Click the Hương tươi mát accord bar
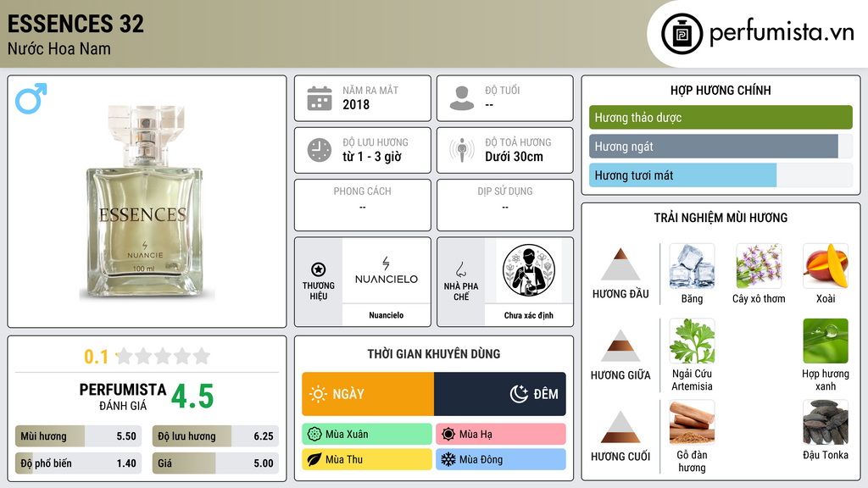 pos(721,175)
